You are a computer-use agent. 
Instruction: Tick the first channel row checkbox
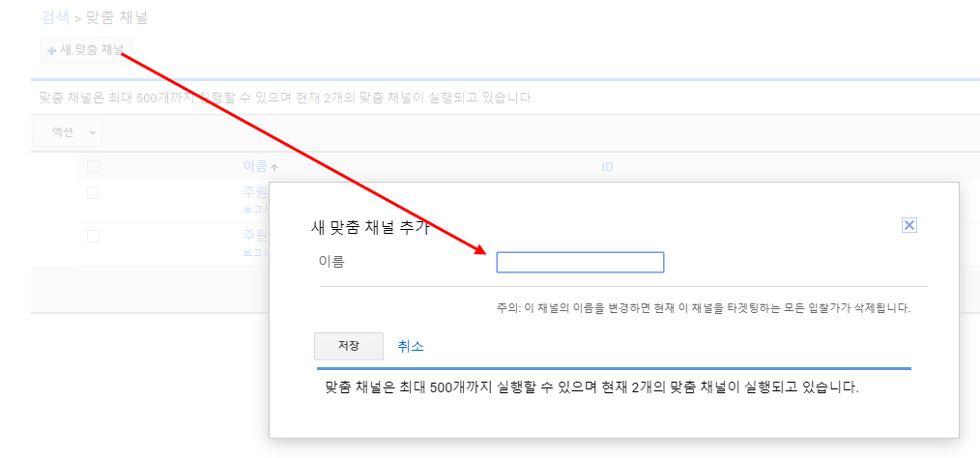(x=93, y=192)
